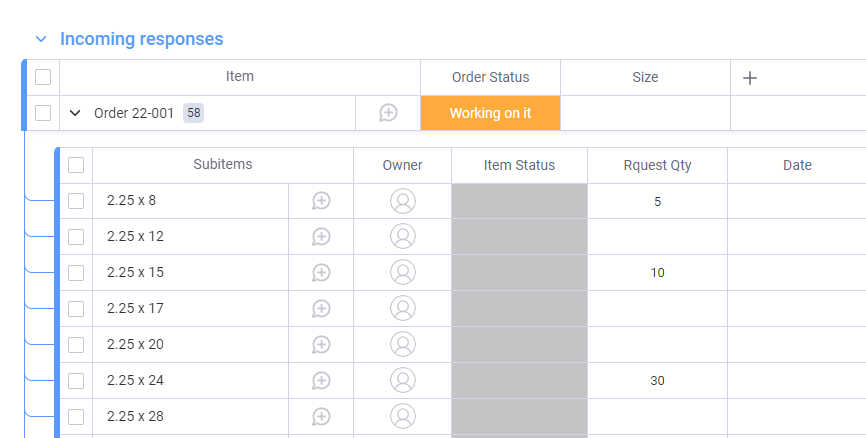Change the orange Working on it status

(490, 113)
